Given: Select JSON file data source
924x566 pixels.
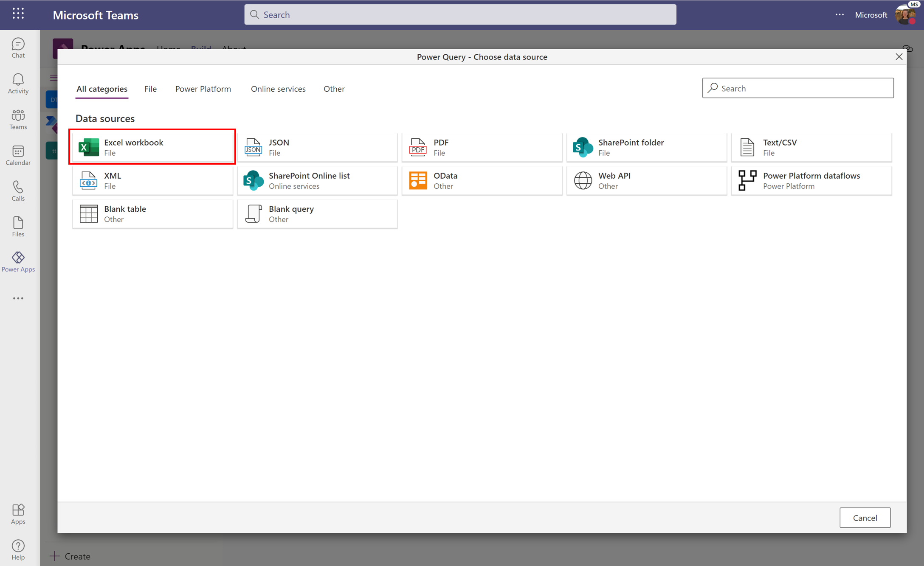Looking at the screenshot, I should click(x=317, y=146).
